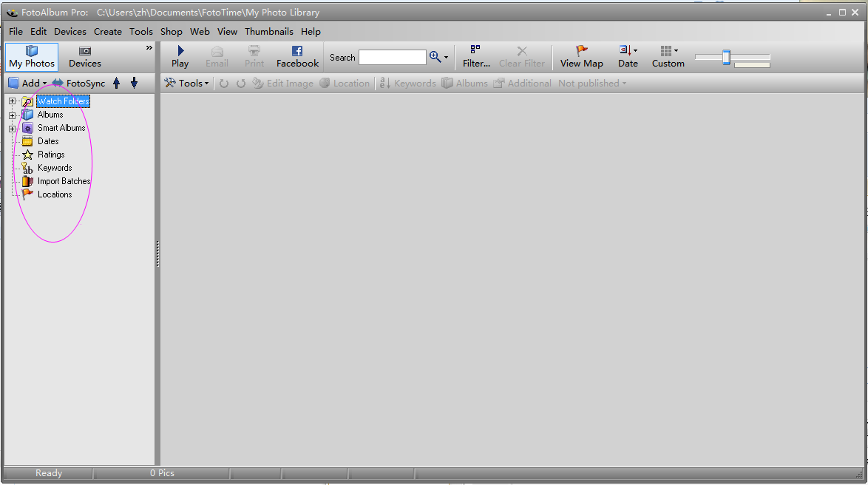The image size is (868, 485).
Task: Open the Help menu
Action: tap(311, 32)
